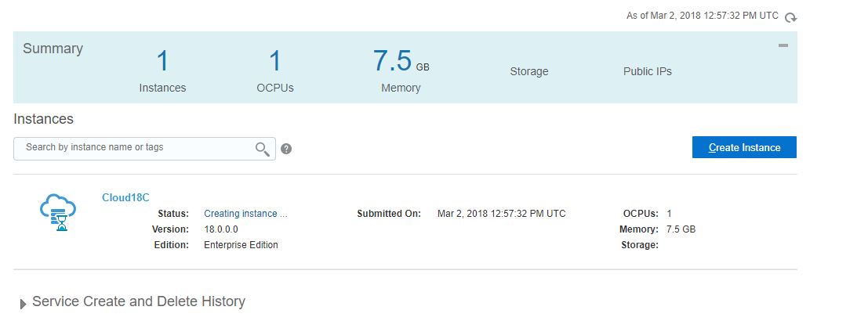Click the Enterprise Edition value text
Screen dimensions: 868x321
click(241, 245)
